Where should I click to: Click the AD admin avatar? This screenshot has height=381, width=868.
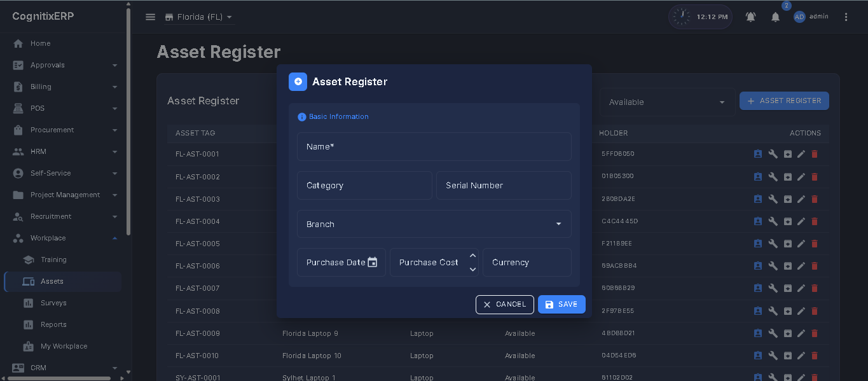pos(799,17)
